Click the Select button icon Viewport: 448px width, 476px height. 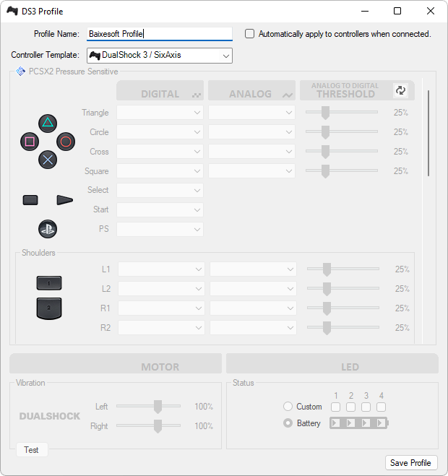(30, 200)
